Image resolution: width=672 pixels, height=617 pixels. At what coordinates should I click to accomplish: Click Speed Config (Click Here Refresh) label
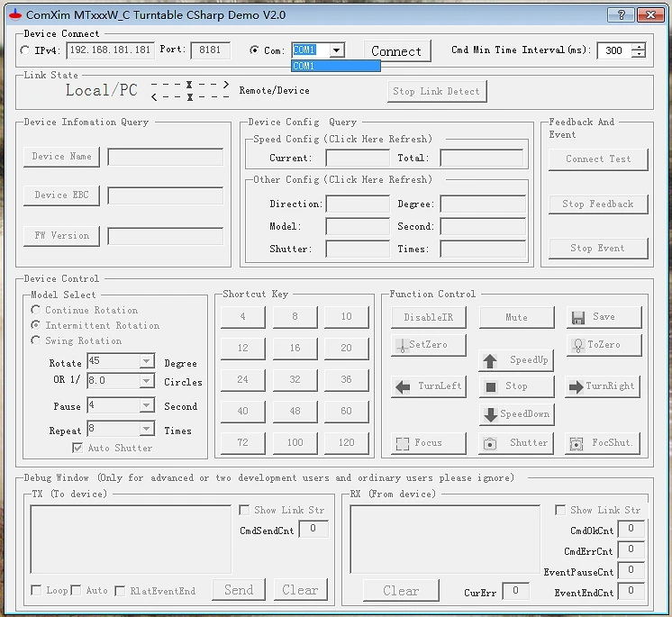point(342,140)
